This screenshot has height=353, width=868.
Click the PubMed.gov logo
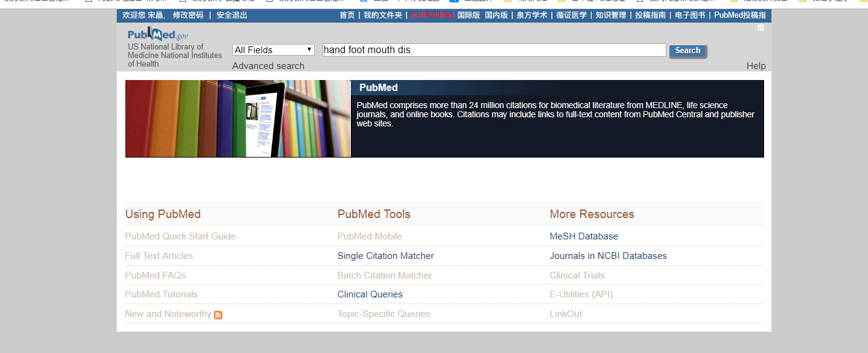[x=157, y=35]
